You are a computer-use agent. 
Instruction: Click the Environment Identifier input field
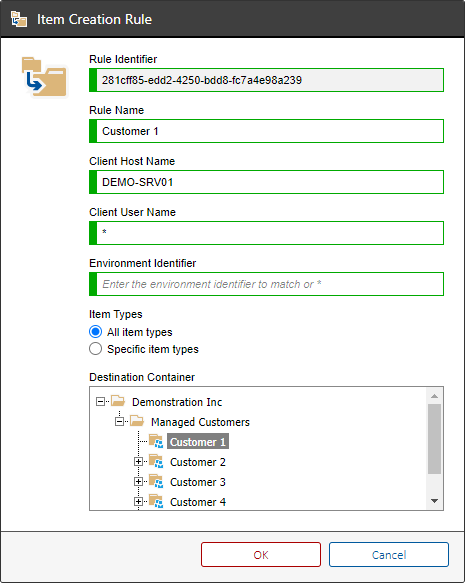click(x=267, y=284)
